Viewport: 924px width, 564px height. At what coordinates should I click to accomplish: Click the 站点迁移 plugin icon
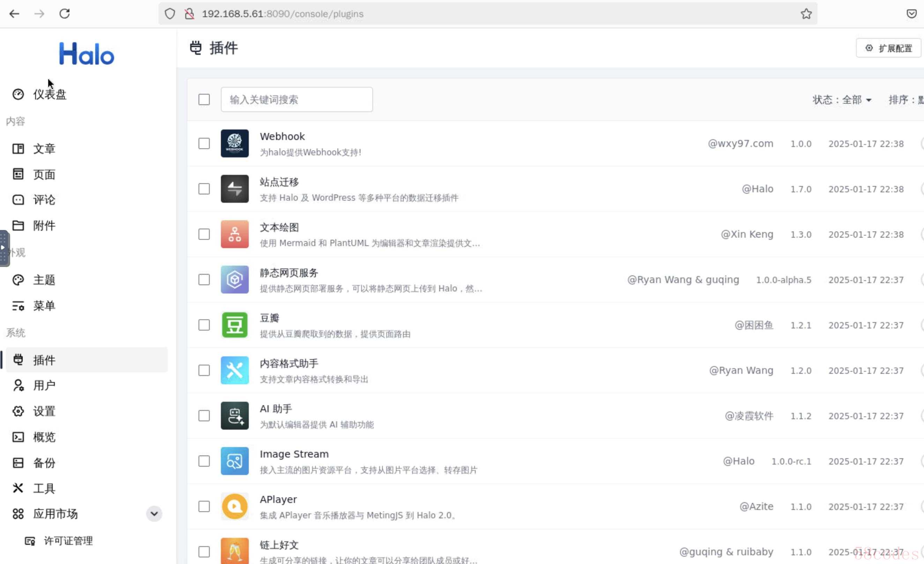[x=235, y=188]
